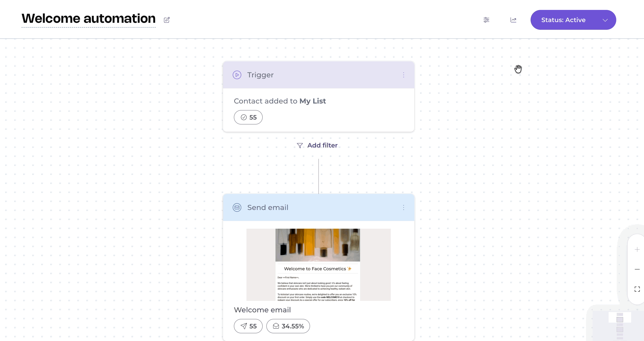Click the trigger completed count 55 badge
Viewport: 644px width, 341px height.
[x=248, y=117]
